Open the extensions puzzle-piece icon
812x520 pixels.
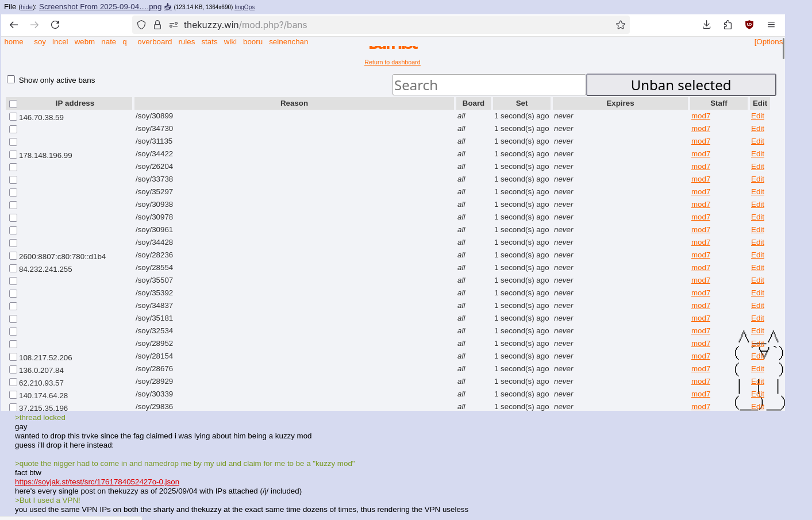click(x=728, y=25)
